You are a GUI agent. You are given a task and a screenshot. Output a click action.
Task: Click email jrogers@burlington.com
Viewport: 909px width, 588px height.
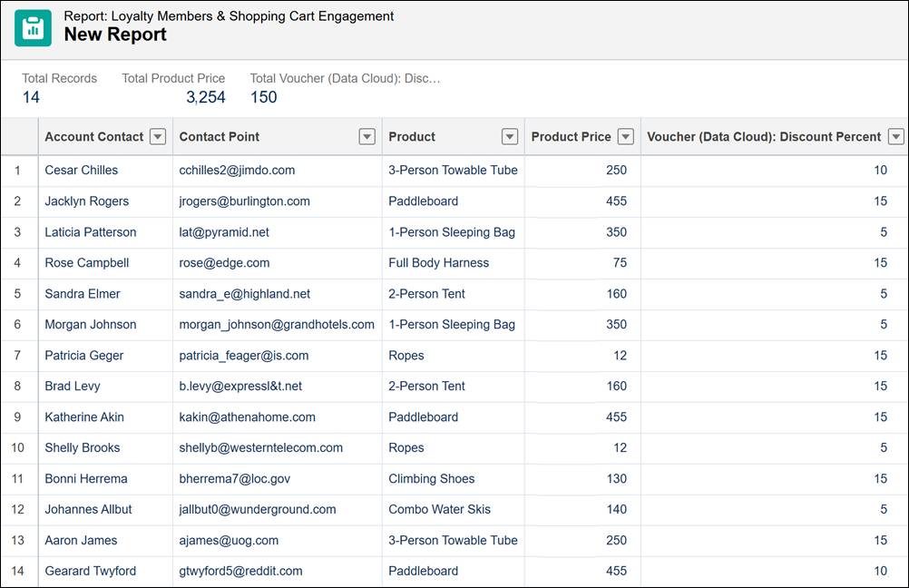(x=245, y=201)
